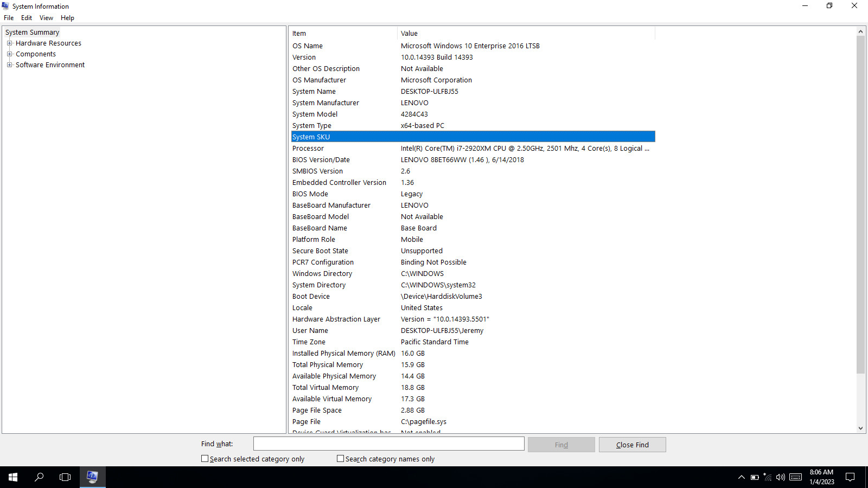The height and width of the screenshot is (488, 868).
Task: Click the vertical scrollbar thumb in details pane
Action: pos(860,205)
